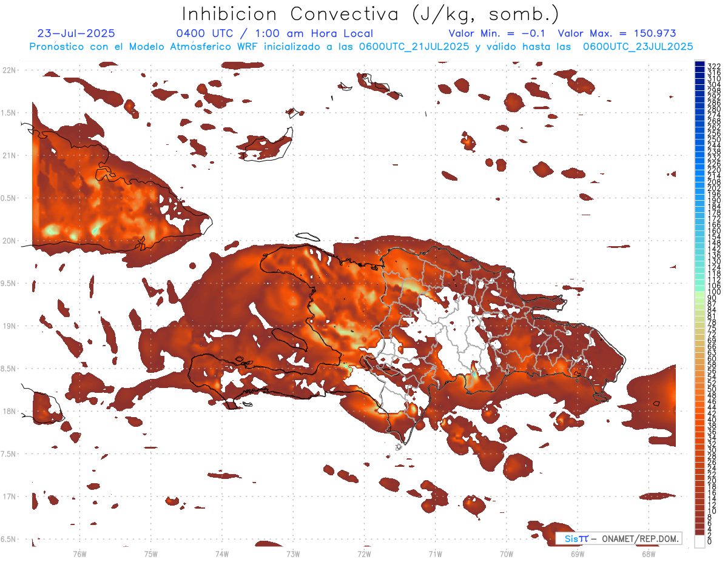Click the '250' value on the color scale
The width and height of the screenshot is (728, 562).
(x=714, y=139)
